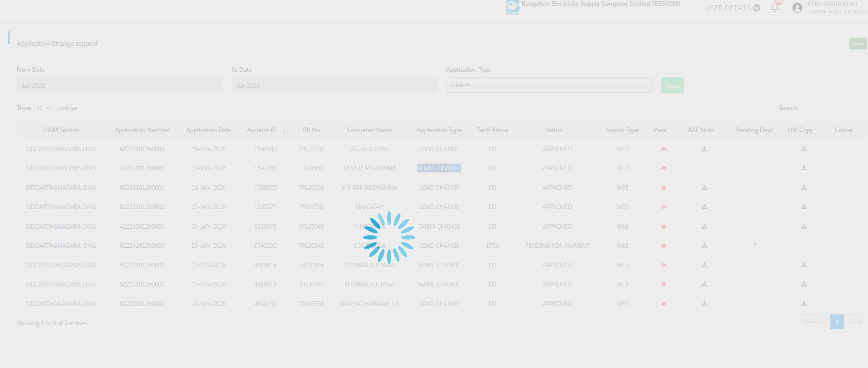Click the From Date field
Image resolution: width=868 pixels, height=368 pixels.
(x=120, y=86)
